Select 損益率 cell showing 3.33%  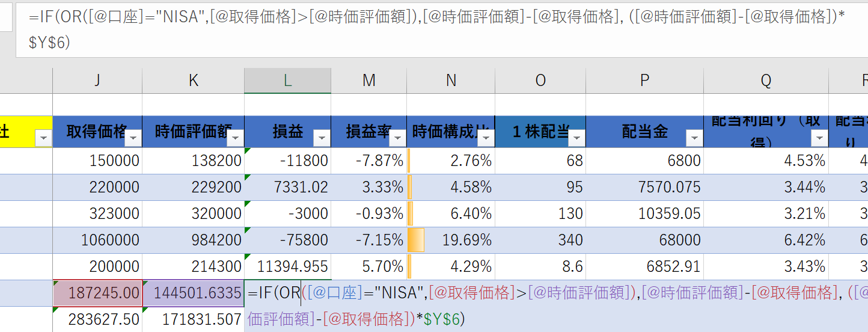(368, 187)
